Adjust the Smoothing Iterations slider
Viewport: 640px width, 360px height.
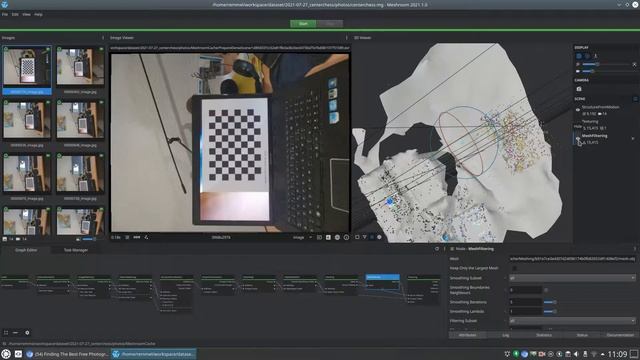550,302
